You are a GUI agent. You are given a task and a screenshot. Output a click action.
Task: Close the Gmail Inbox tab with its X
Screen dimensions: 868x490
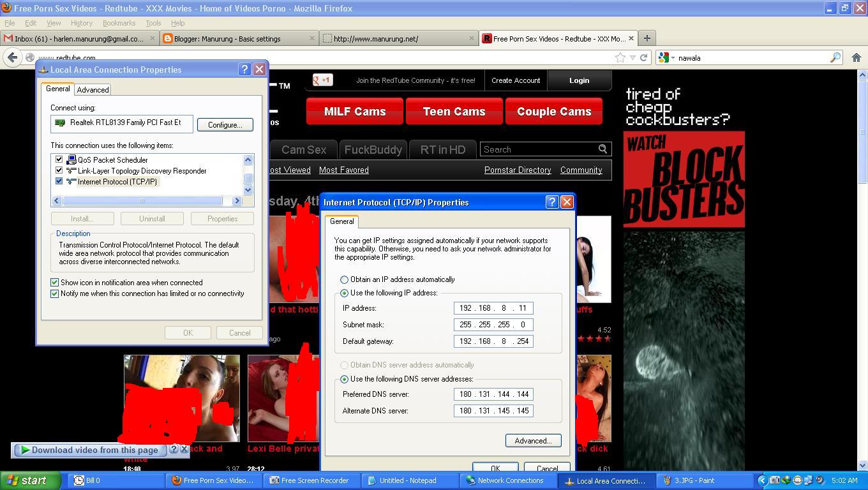tap(153, 38)
